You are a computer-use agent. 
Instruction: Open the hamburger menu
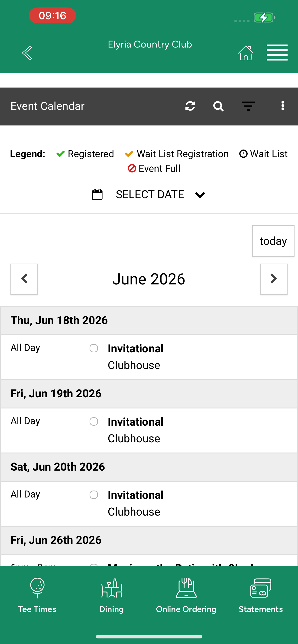tap(277, 52)
